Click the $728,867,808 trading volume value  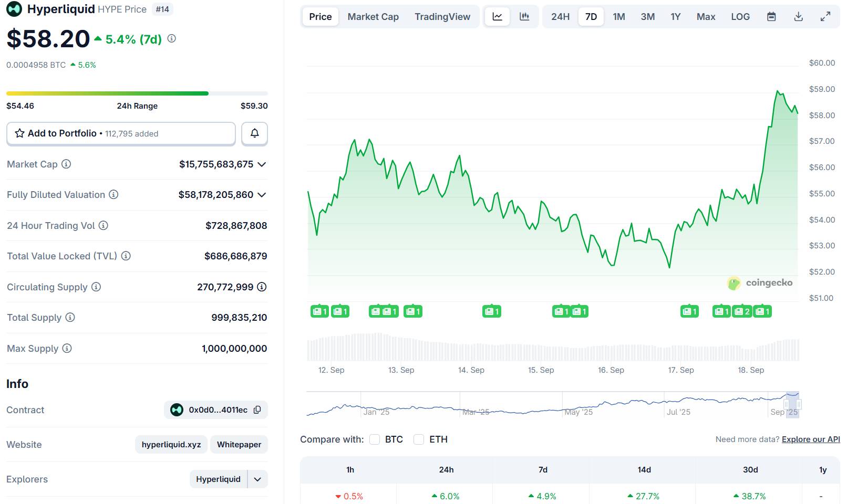click(x=236, y=225)
